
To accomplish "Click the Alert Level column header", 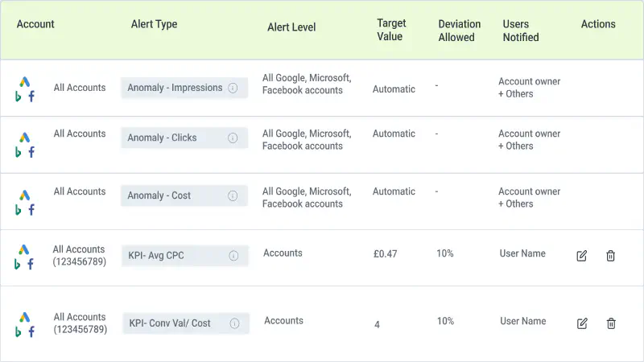I will pyautogui.click(x=291, y=27).
